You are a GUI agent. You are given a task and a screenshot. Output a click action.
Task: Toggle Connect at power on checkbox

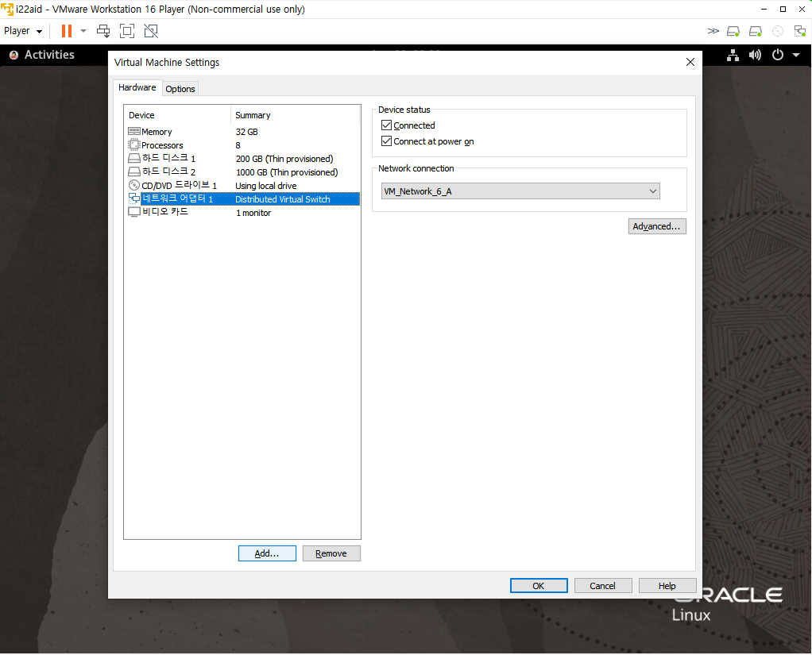(386, 141)
